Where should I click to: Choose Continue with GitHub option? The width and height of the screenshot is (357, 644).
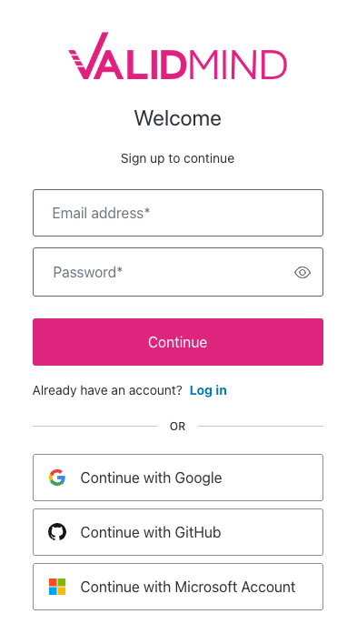(x=178, y=532)
